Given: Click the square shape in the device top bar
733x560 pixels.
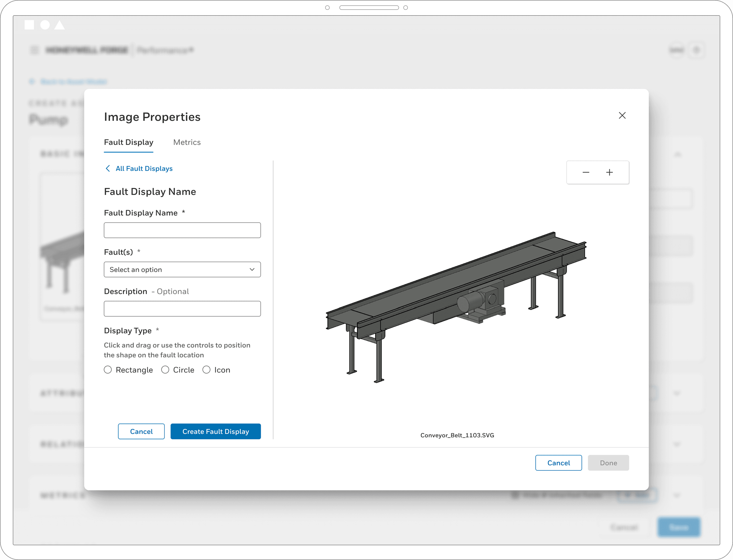Looking at the screenshot, I should tap(29, 25).
